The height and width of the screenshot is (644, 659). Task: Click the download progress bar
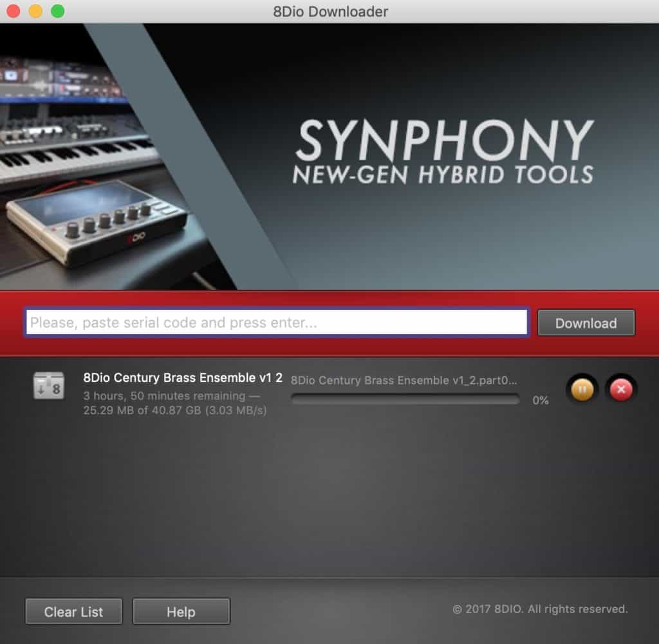coord(405,399)
